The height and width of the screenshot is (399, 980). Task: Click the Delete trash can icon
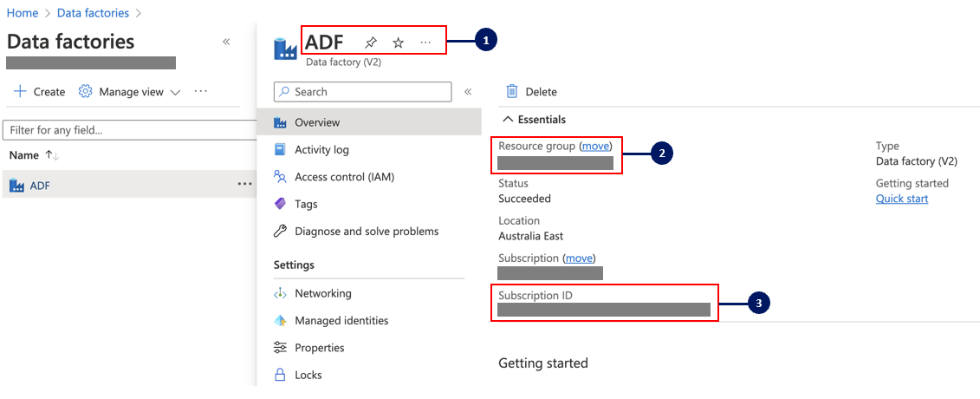pyautogui.click(x=512, y=91)
